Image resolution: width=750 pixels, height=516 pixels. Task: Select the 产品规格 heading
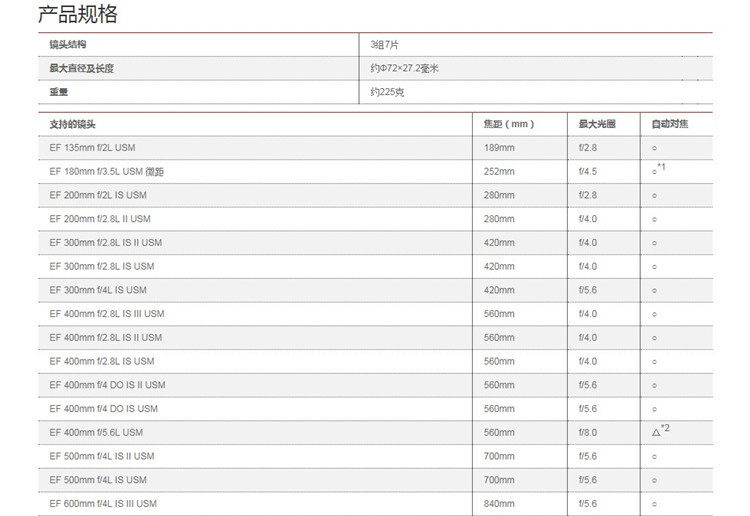point(77,14)
